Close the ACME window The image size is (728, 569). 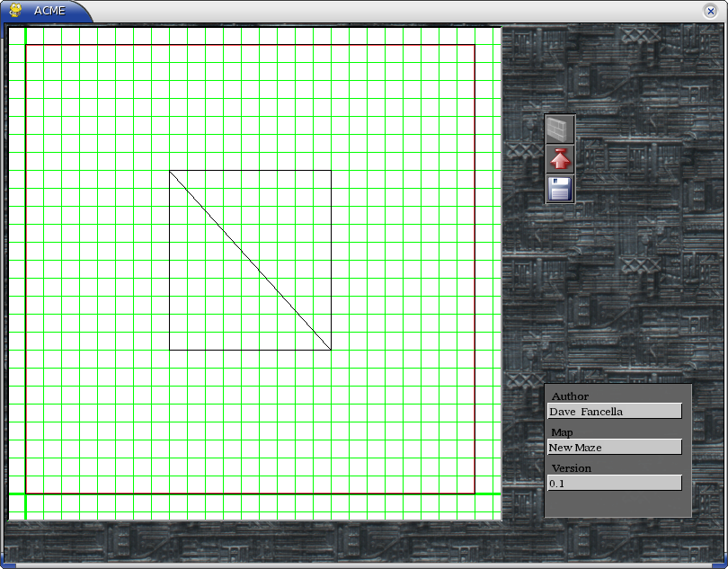[x=710, y=11]
